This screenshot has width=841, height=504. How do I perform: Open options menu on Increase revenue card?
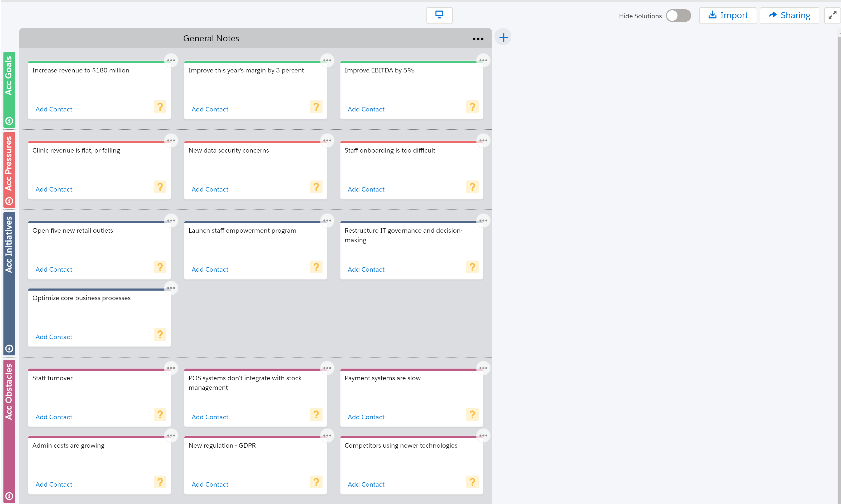171,60
